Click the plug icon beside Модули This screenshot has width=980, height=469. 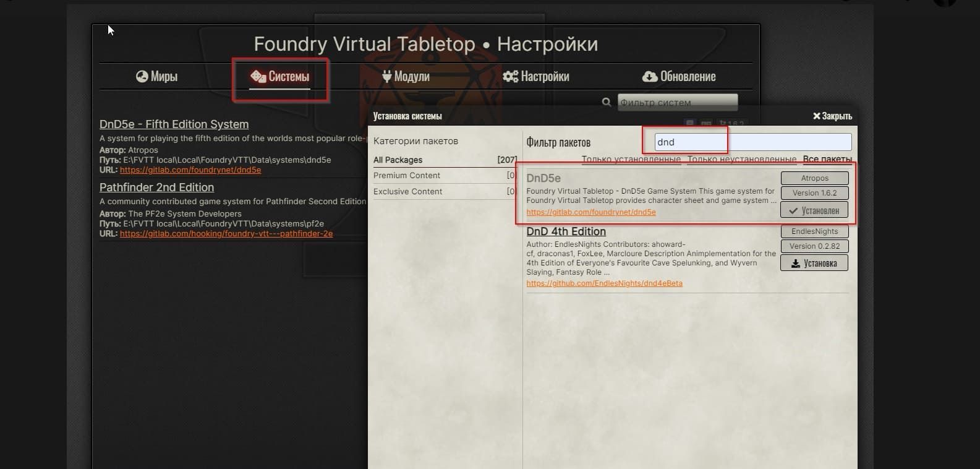coord(386,76)
